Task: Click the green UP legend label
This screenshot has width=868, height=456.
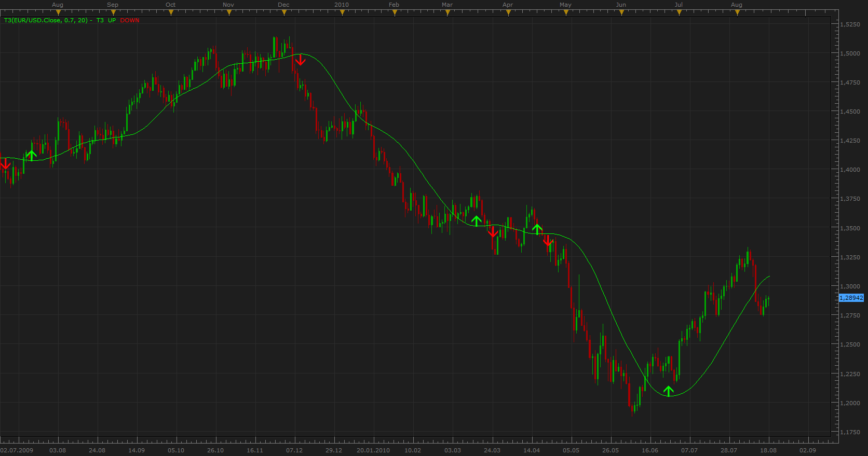Action: [x=112, y=20]
